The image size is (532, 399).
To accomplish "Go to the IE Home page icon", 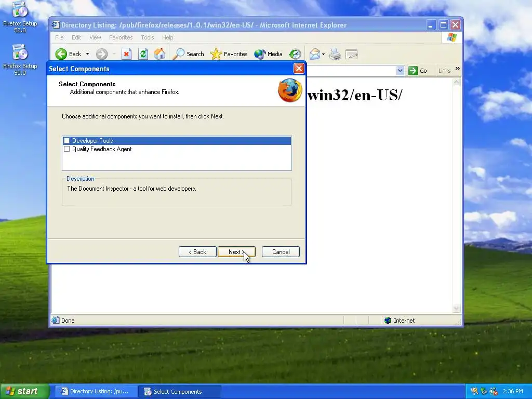I will (159, 54).
